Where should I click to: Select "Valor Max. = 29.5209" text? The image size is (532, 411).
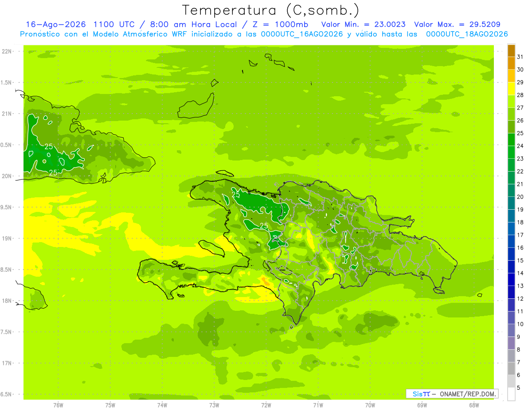tap(458, 24)
